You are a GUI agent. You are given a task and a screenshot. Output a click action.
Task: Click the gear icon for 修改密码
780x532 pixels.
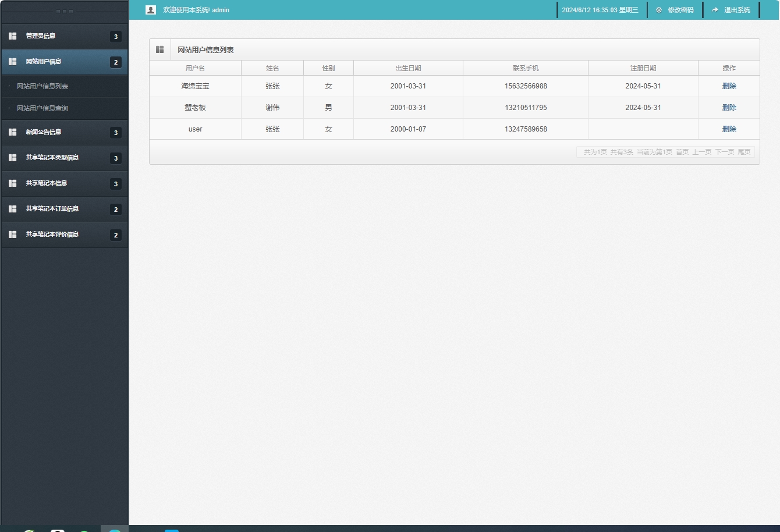click(x=659, y=10)
